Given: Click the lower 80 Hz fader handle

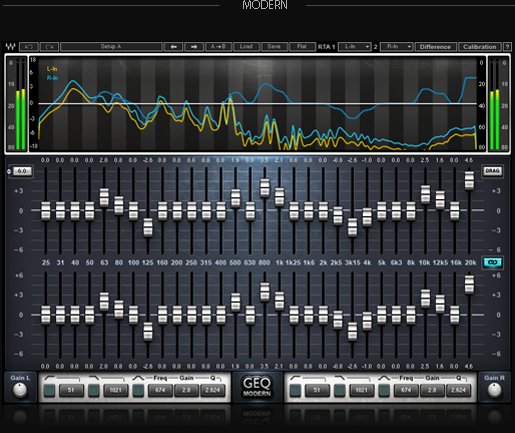Looking at the screenshot, I should point(119,309).
